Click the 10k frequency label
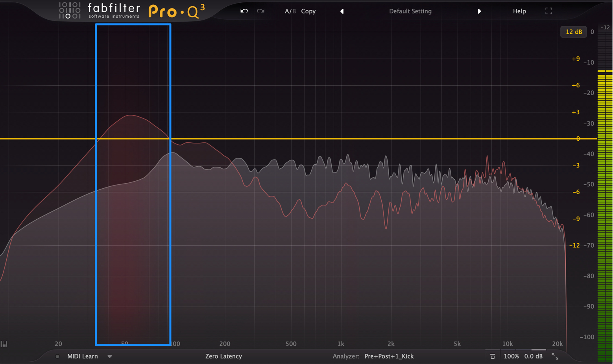The image size is (613, 364). pyautogui.click(x=507, y=344)
